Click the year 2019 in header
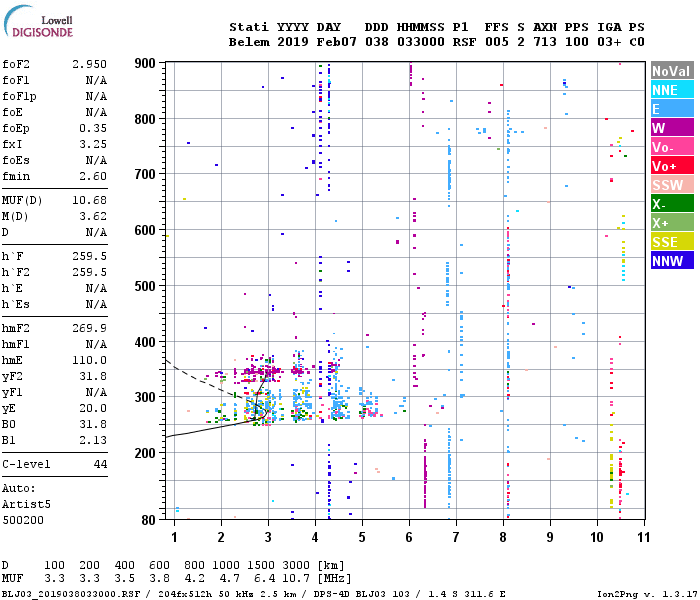The height and width of the screenshot is (600, 700). tap(293, 42)
